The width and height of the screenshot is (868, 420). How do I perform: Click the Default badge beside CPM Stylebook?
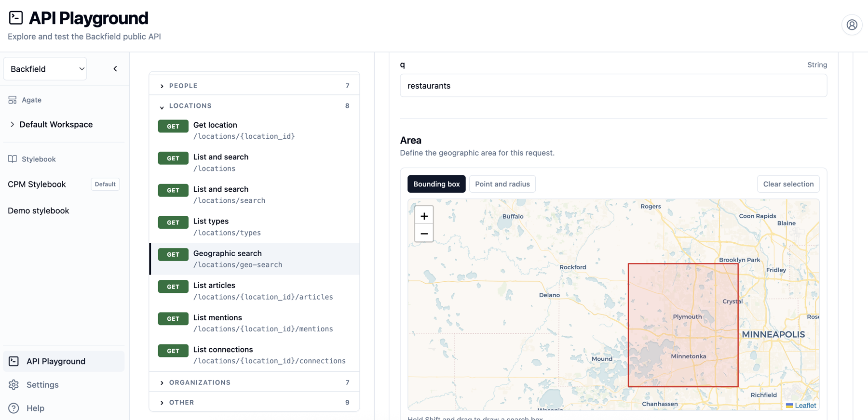click(105, 184)
